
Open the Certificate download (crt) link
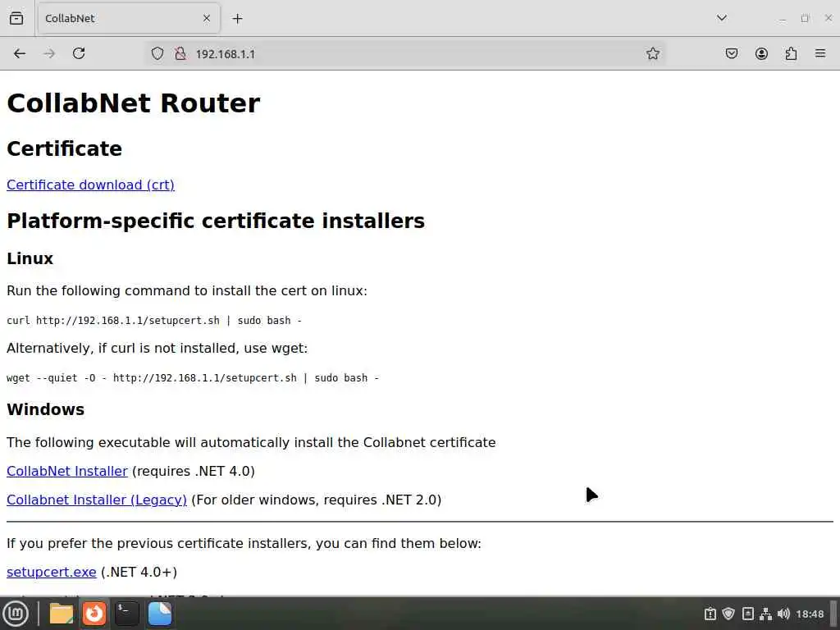coord(90,185)
